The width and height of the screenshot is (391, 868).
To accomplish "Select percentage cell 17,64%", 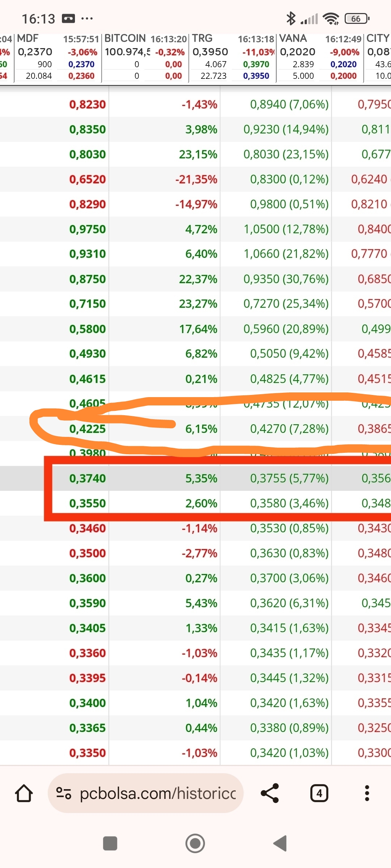I will click(198, 329).
